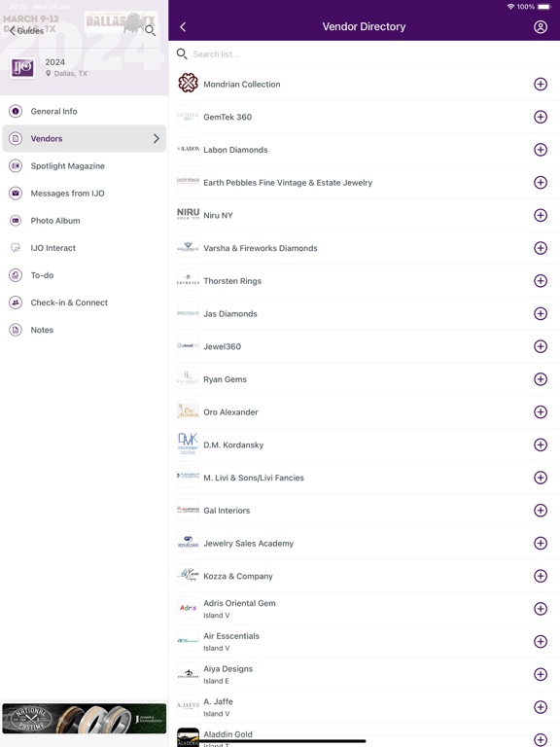Open the user profile icon
Viewport: 560px width, 747px height.
pos(540,26)
